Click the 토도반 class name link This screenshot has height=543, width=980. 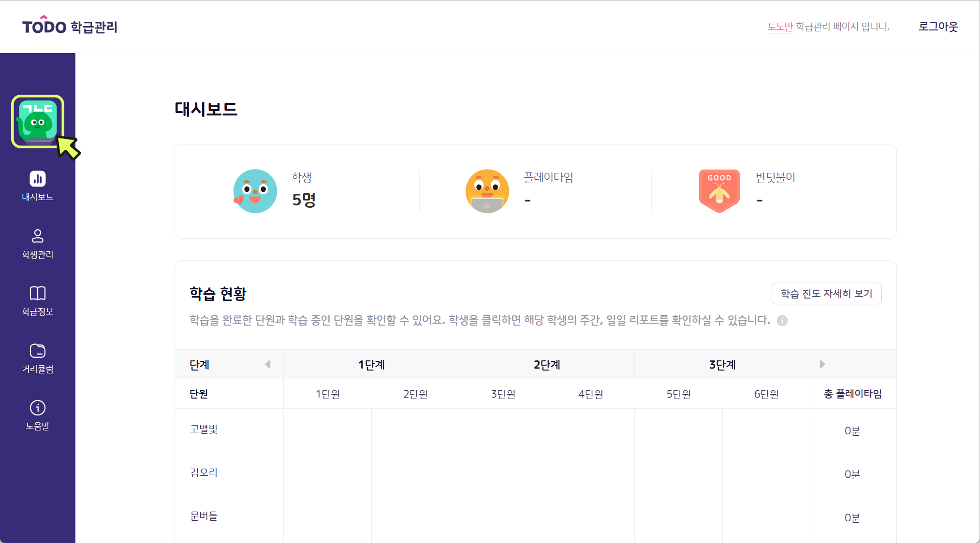pos(780,27)
